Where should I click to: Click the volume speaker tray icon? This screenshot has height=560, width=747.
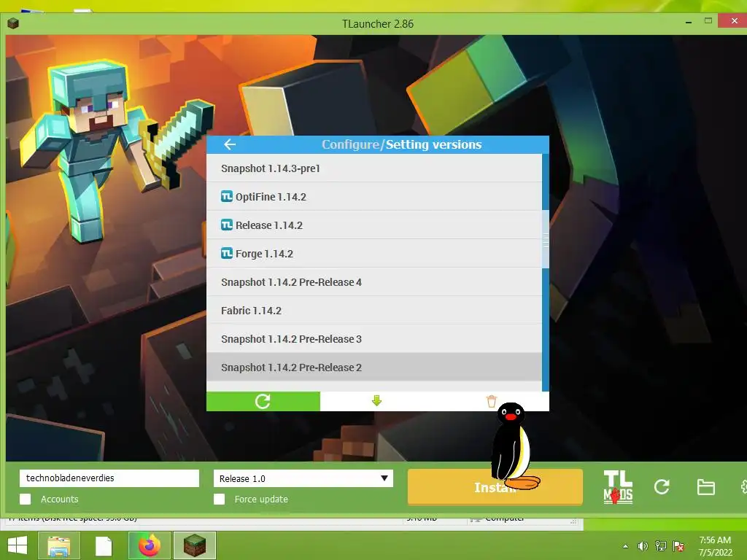(x=643, y=546)
